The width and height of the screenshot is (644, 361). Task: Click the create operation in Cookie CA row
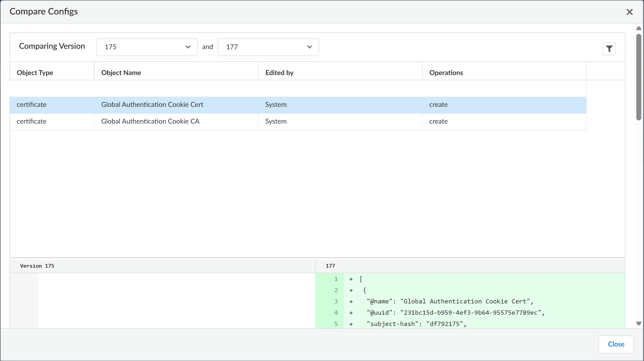click(x=438, y=121)
